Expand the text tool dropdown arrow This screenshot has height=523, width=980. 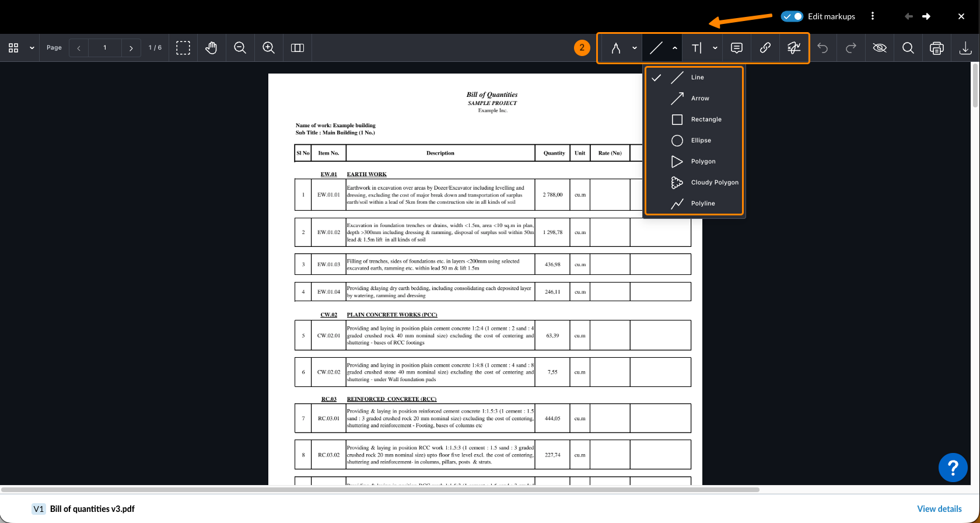[715, 48]
